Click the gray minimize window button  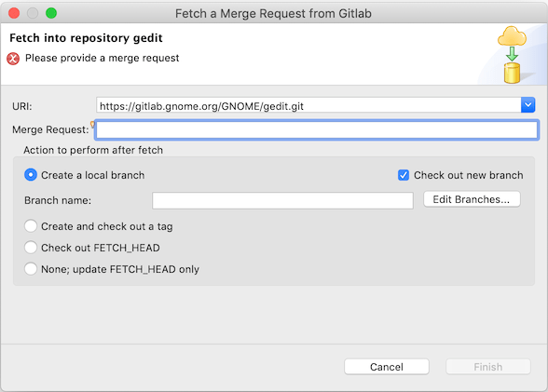[33, 13]
